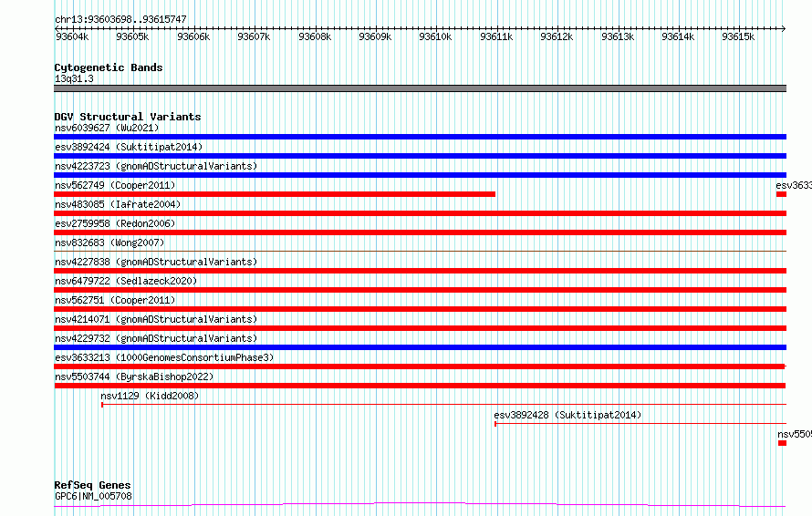Click the 93609k ruler tick label
The width and height of the screenshot is (812, 516).
(375, 36)
